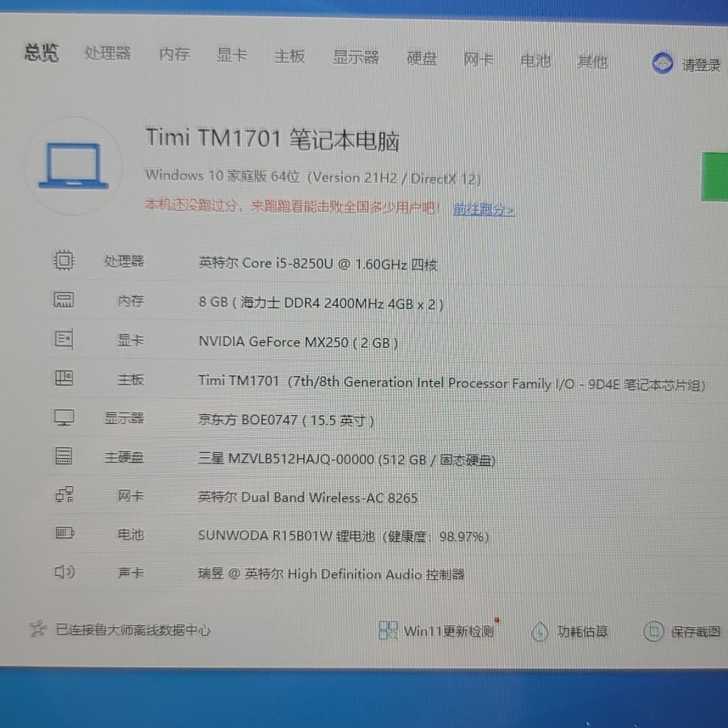Open the 硬盘 tab
The width and height of the screenshot is (728, 728).
pos(421,58)
